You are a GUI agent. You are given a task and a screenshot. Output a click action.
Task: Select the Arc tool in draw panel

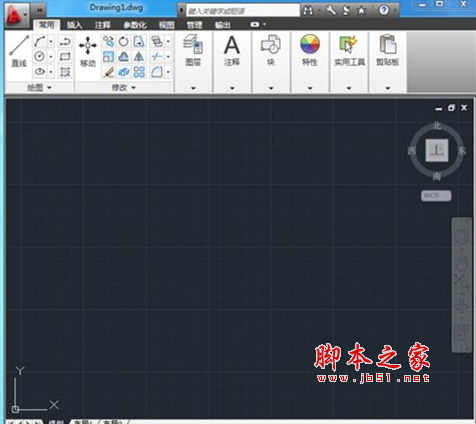[40, 42]
